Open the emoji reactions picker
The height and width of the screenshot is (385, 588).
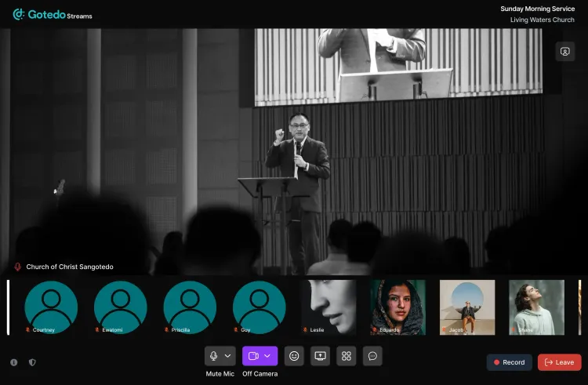[294, 356]
